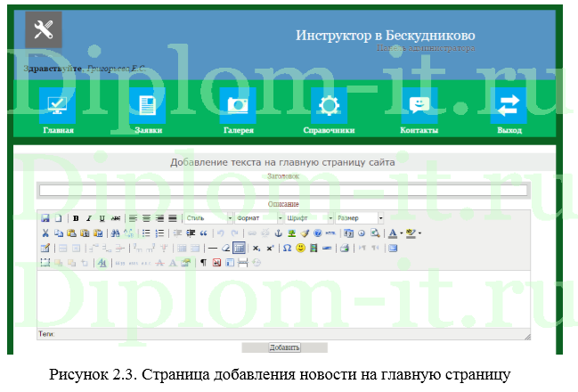Toggle bold formatting in the editor
The height and width of the screenshot is (392, 578).
click(x=77, y=218)
